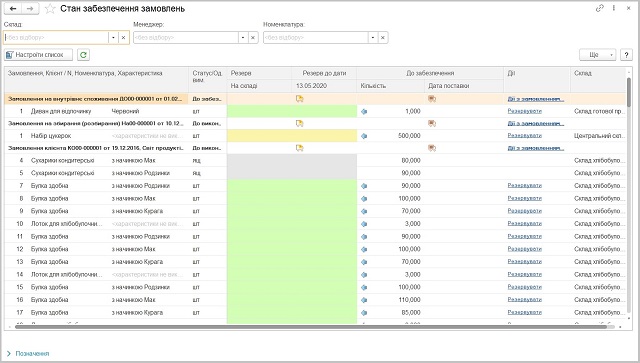The height and width of the screenshot is (363, 640).
Task: Click the Резерв column header
Action: point(259,73)
